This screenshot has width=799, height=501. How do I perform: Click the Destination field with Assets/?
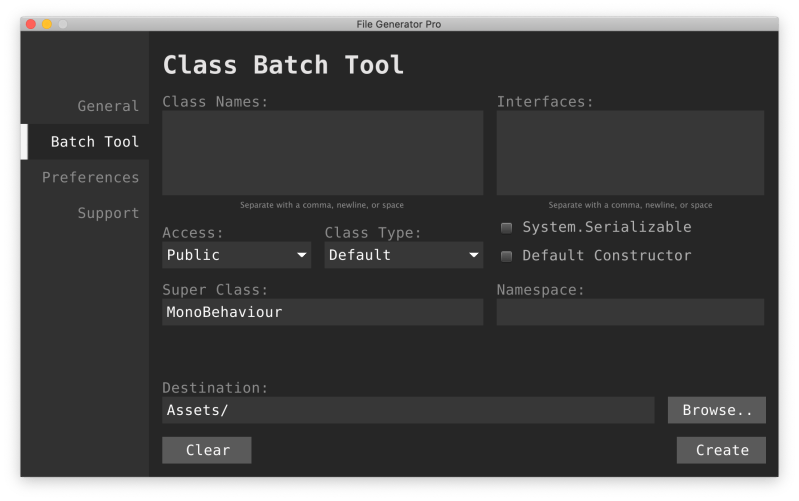(x=408, y=410)
